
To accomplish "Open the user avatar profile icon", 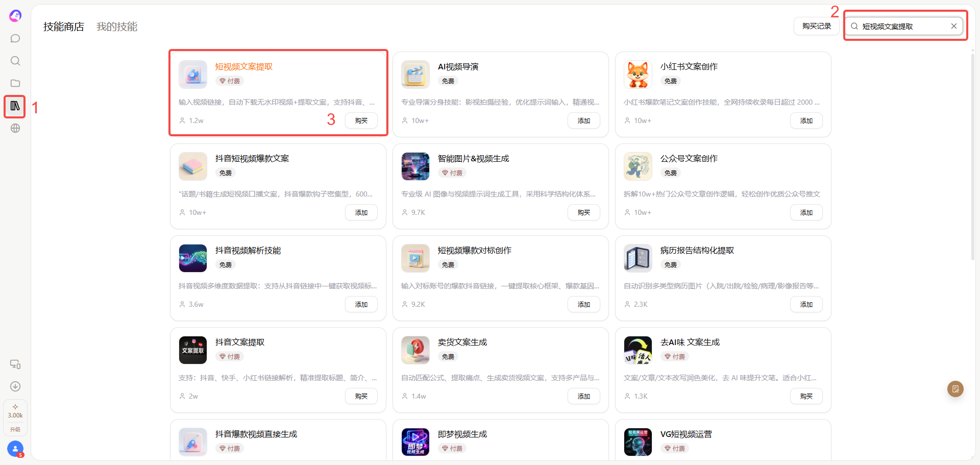I will [15, 449].
